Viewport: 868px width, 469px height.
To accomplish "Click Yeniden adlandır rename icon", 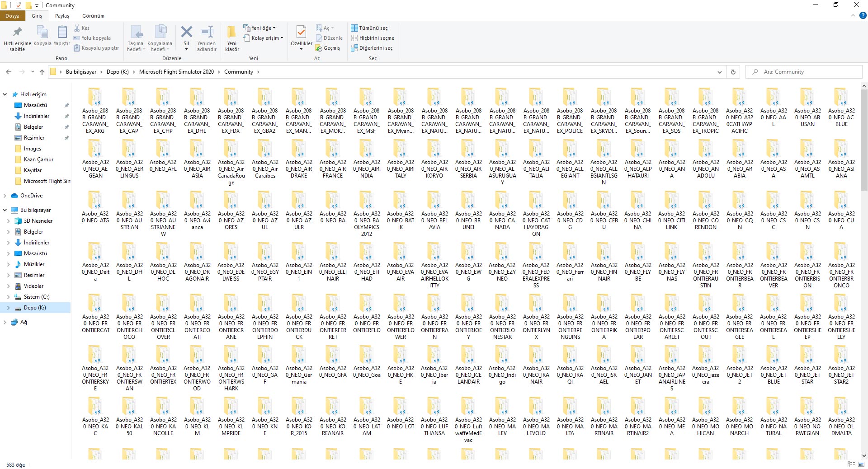I will (207, 38).
